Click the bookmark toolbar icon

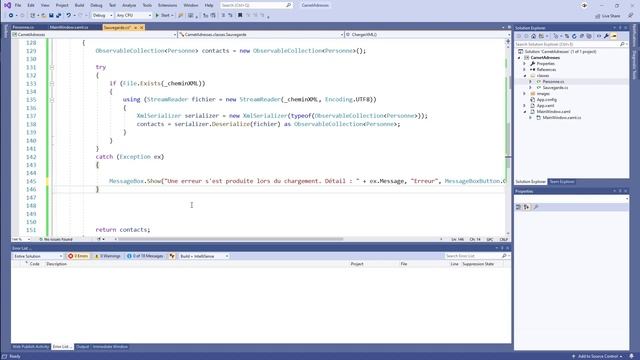pyautogui.click(x=240, y=16)
